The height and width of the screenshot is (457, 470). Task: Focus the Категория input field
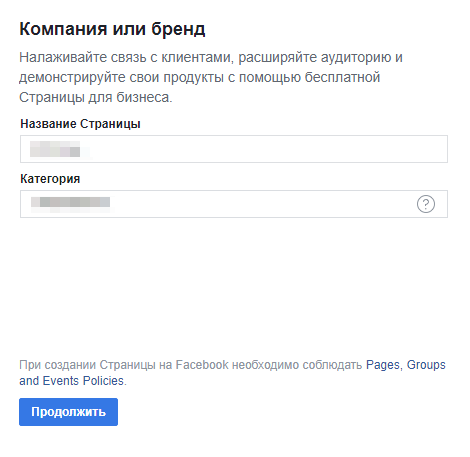(x=234, y=204)
